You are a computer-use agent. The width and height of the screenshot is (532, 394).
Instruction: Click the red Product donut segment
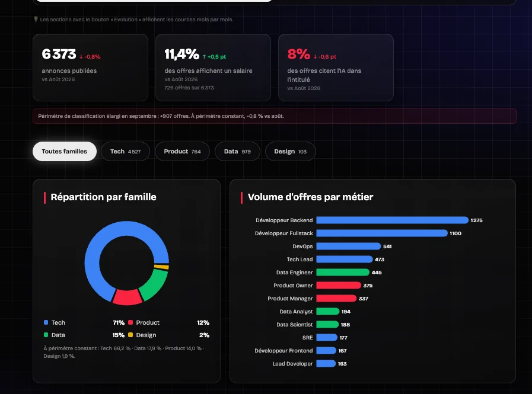127,297
